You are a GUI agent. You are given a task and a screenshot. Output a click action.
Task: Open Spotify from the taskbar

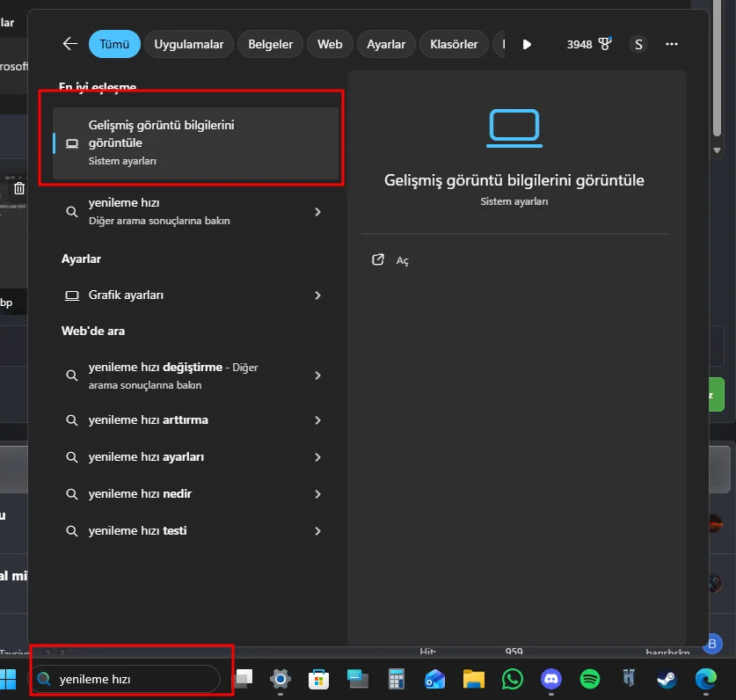tap(590, 679)
